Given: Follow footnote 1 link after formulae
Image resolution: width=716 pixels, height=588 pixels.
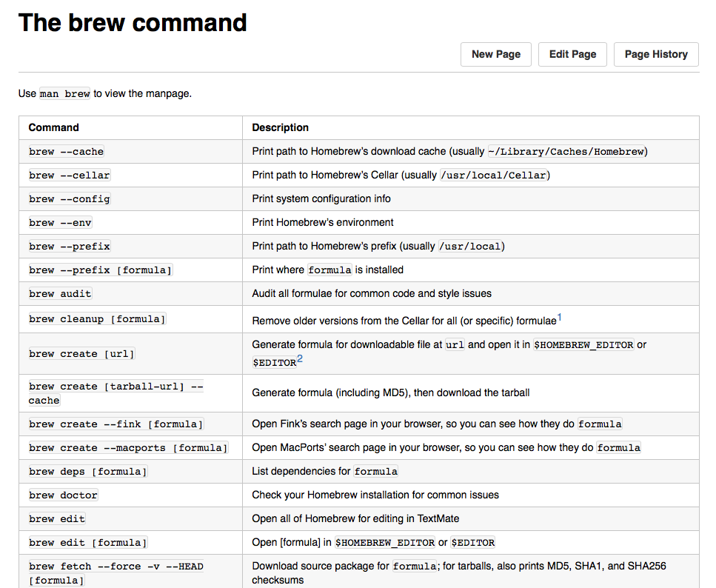Looking at the screenshot, I should (560, 318).
